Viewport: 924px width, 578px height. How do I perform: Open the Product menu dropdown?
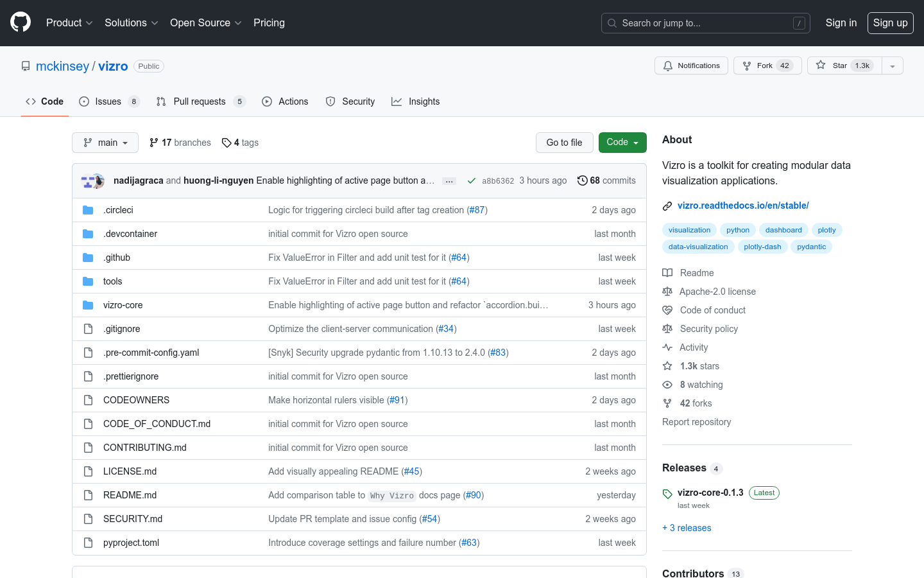coord(69,23)
